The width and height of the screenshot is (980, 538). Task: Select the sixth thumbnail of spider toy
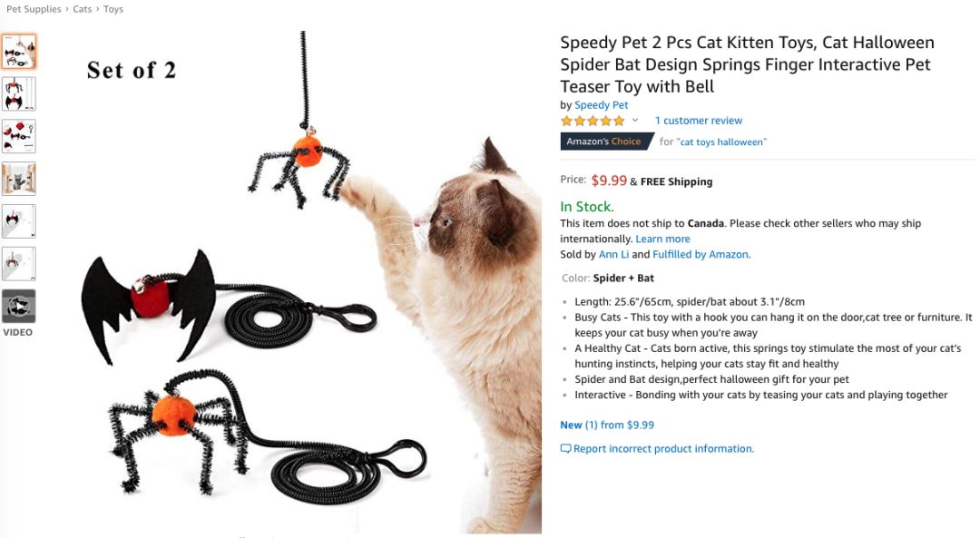click(x=19, y=264)
